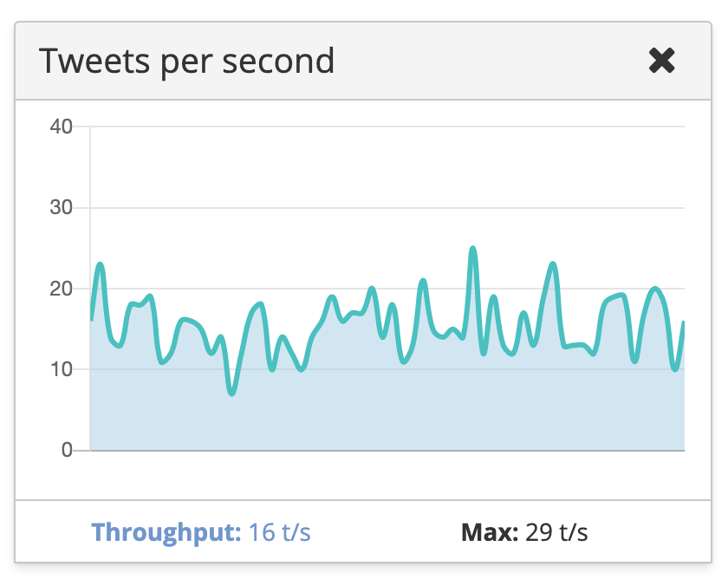Click the empty header bar beside the title

(x=485, y=62)
